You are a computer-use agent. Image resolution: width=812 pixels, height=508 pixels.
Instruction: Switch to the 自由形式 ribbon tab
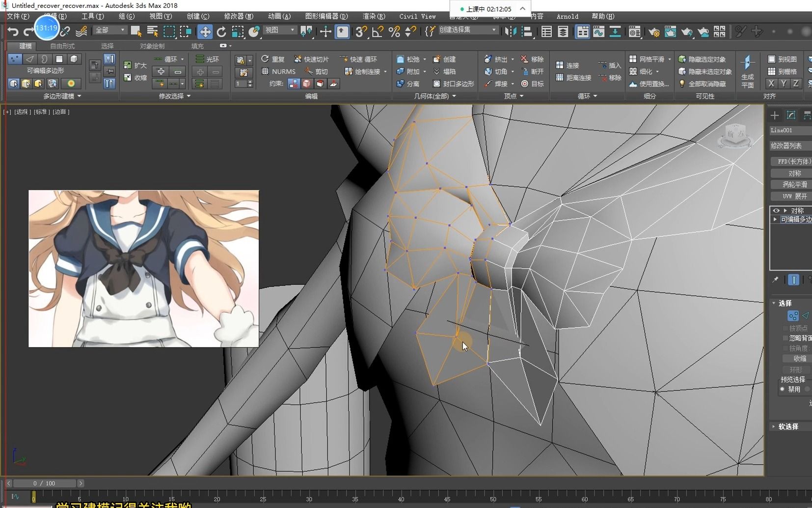point(62,46)
